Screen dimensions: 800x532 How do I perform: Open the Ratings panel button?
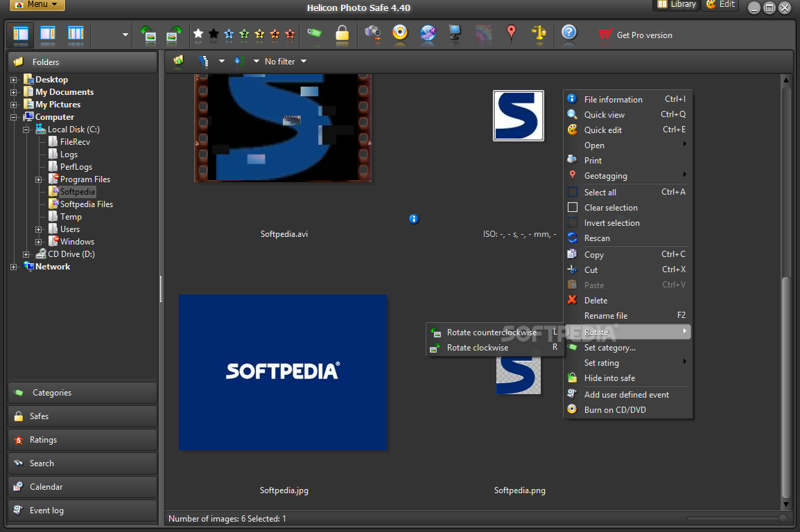point(82,440)
